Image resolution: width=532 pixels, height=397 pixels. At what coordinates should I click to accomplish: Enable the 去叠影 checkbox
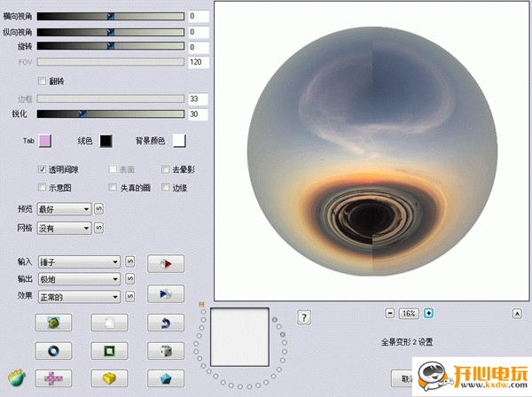click(166, 169)
